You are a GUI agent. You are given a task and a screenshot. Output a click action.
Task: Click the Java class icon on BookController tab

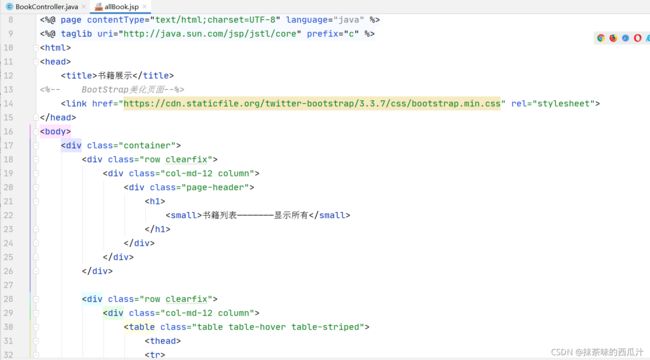pos(10,7)
